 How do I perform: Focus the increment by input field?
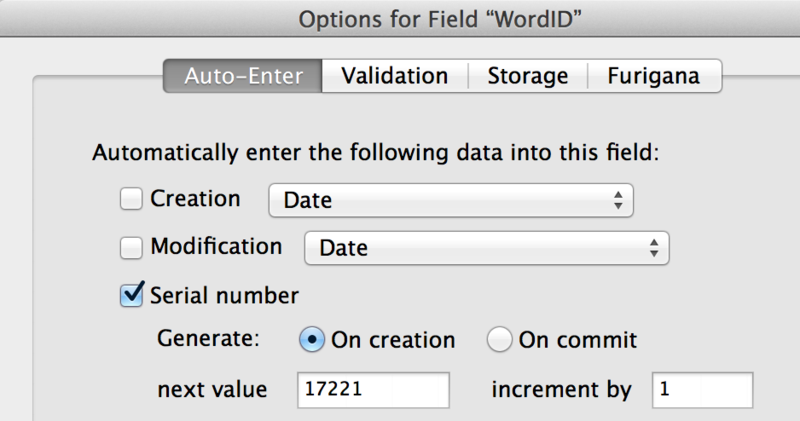coord(702,390)
